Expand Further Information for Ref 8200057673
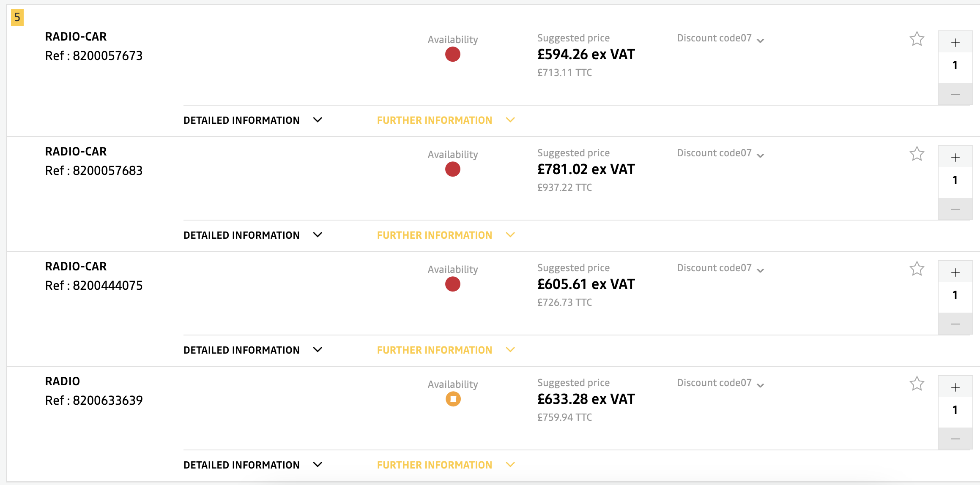The image size is (980, 485). click(x=446, y=120)
